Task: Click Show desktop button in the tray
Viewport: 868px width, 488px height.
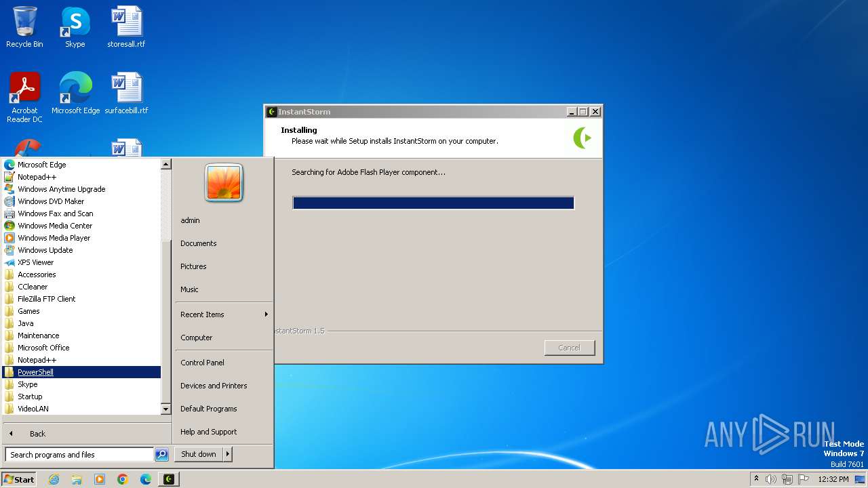Action: pyautogui.click(x=860, y=479)
